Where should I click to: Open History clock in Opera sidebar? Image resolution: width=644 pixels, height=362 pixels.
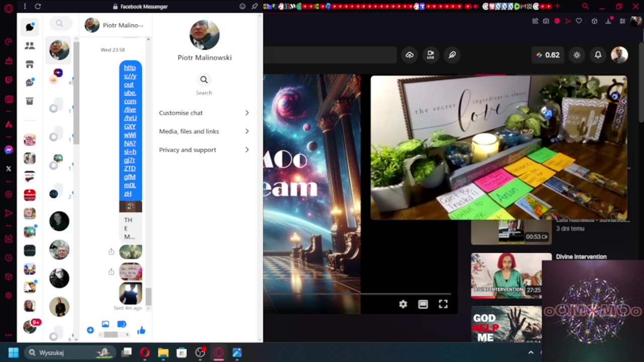(9, 258)
